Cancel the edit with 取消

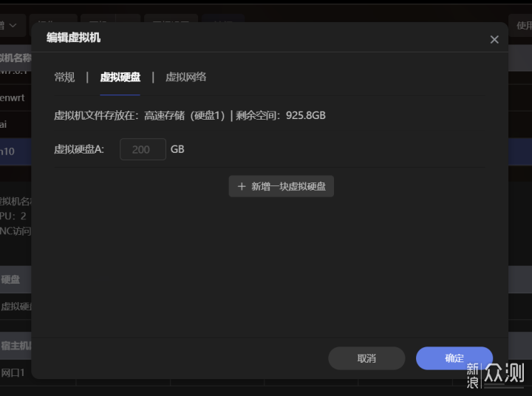tap(366, 358)
